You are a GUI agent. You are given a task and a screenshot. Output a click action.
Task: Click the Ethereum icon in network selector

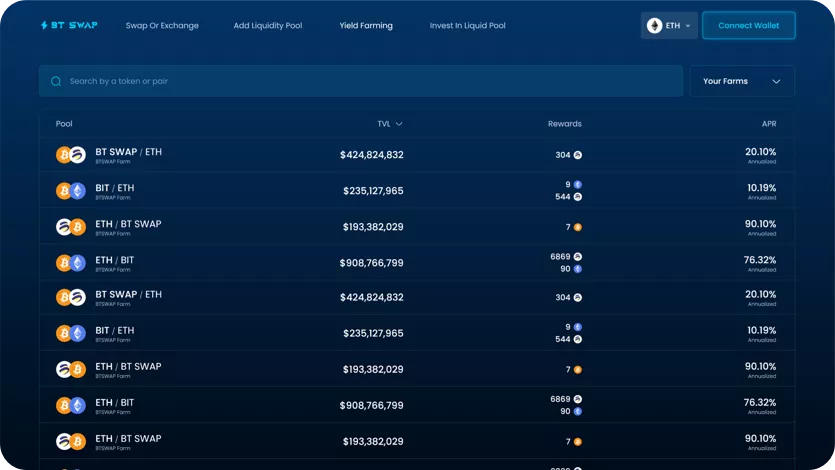click(x=654, y=26)
